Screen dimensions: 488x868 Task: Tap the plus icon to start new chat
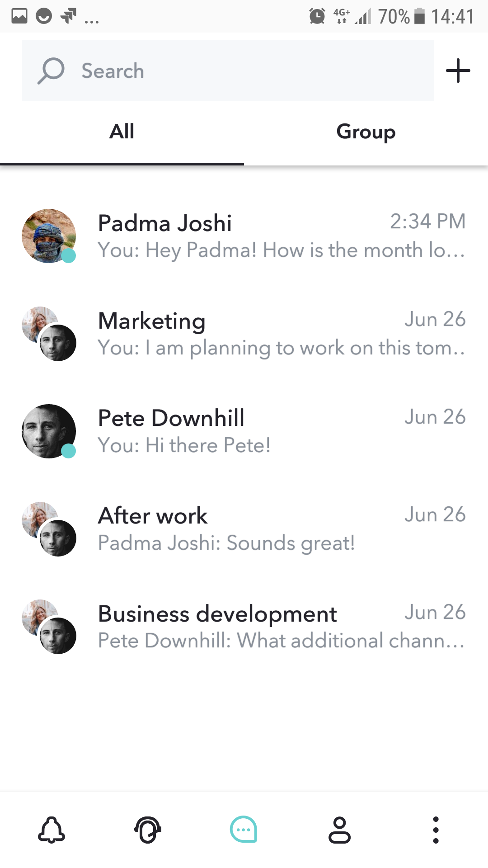(x=458, y=71)
